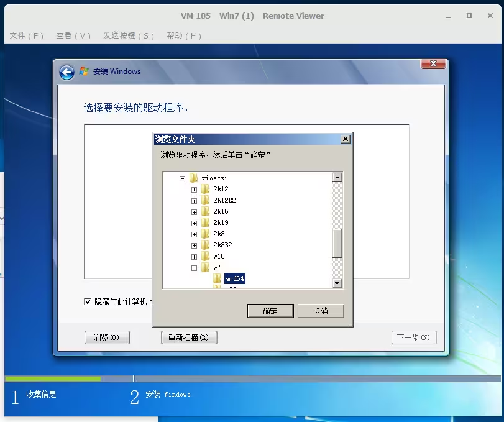The height and width of the screenshot is (422, 504).
Task: Click the amd64 folder icon
Action: [x=218, y=278]
